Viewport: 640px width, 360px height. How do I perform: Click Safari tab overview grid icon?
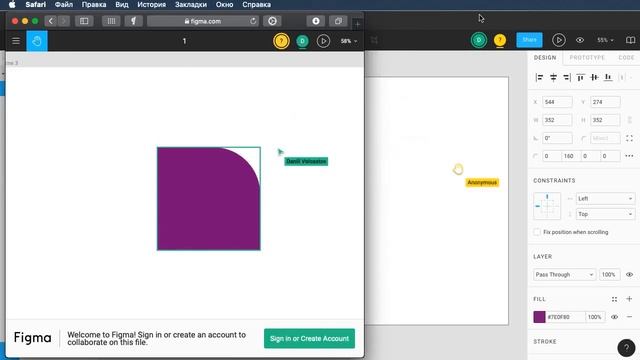[111, 21]
